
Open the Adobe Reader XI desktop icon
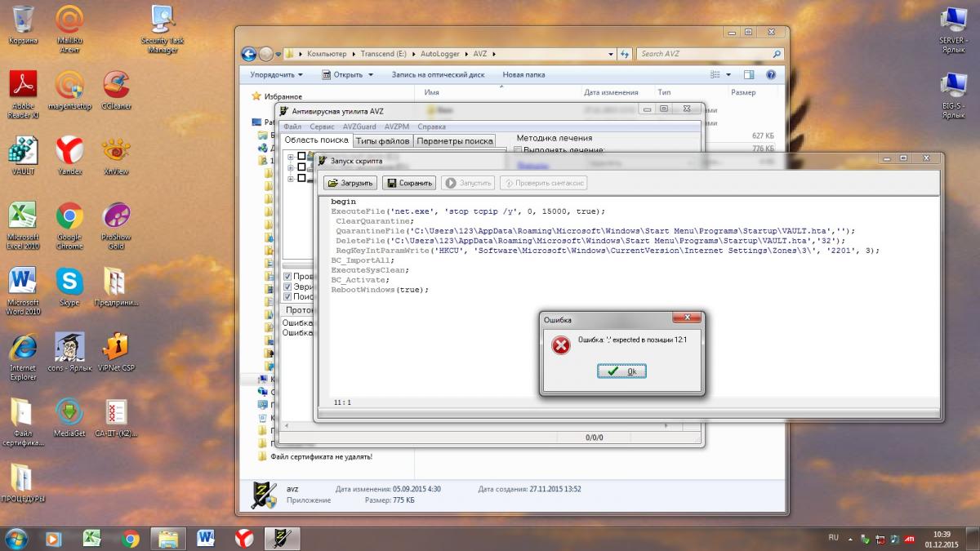(23, 95)
